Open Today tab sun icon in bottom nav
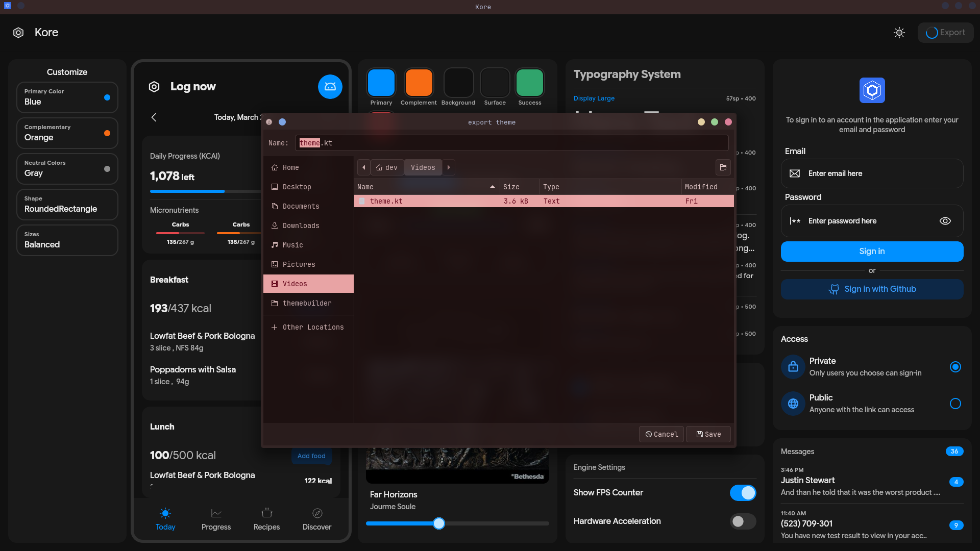 tap(165, 513)
